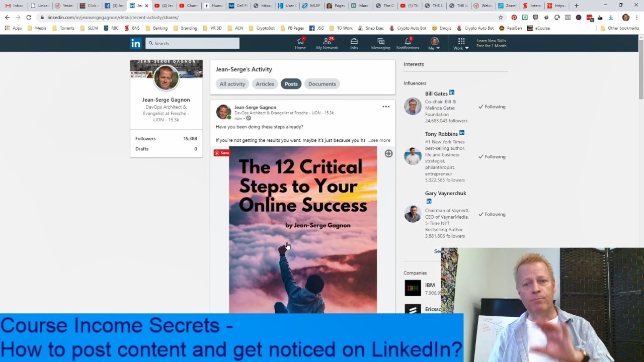Select the All activity filter
The height and width of the screenshot is (362, 644).
(232, 84)
